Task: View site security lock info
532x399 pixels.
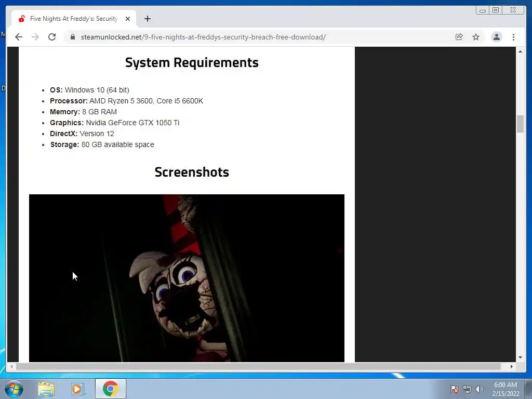Action: (73, 37)
